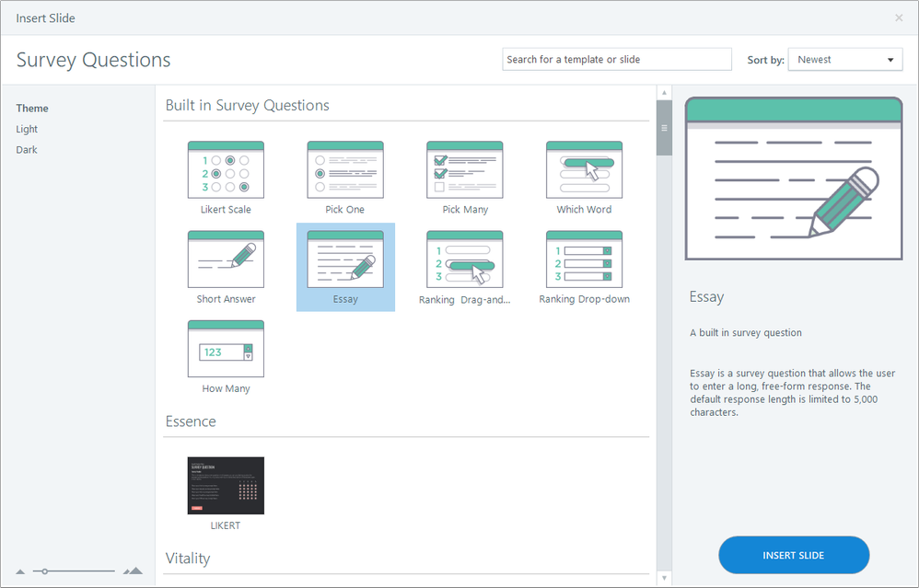Click the Survey Questions page title
Screen dimensions: 919x588
[x=93, y=60]
